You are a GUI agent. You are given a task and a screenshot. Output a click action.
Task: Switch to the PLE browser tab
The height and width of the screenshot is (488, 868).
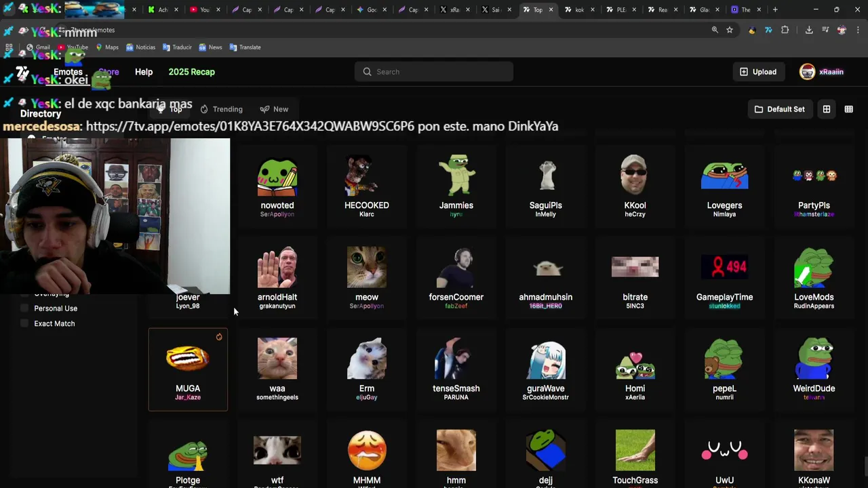pyautogui.click(x=620, y=9)
